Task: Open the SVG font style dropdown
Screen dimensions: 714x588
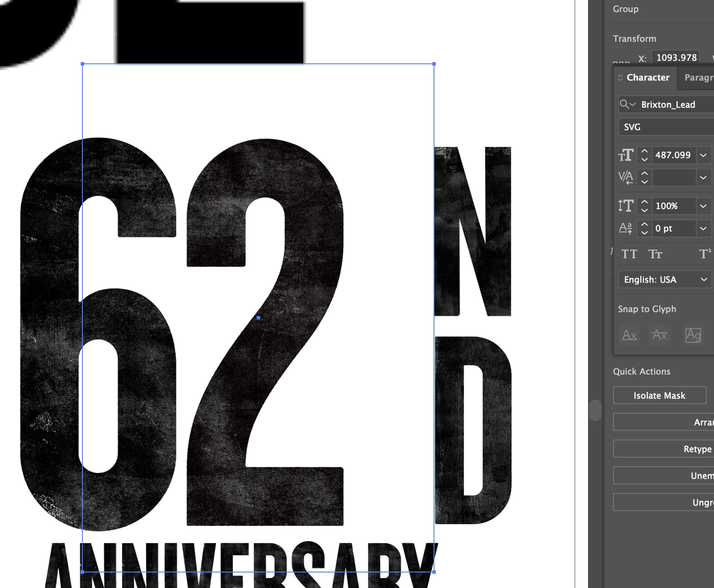Action: [x=666, y=127]
